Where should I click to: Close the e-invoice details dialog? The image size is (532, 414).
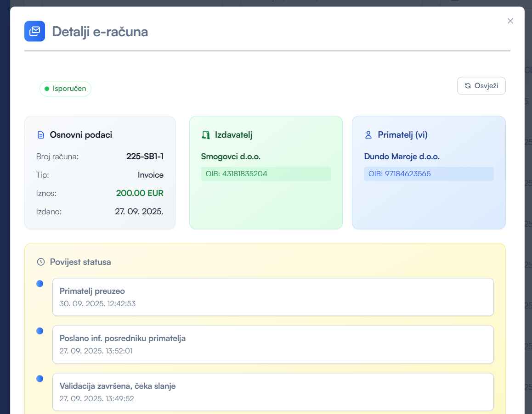point(510,21)
